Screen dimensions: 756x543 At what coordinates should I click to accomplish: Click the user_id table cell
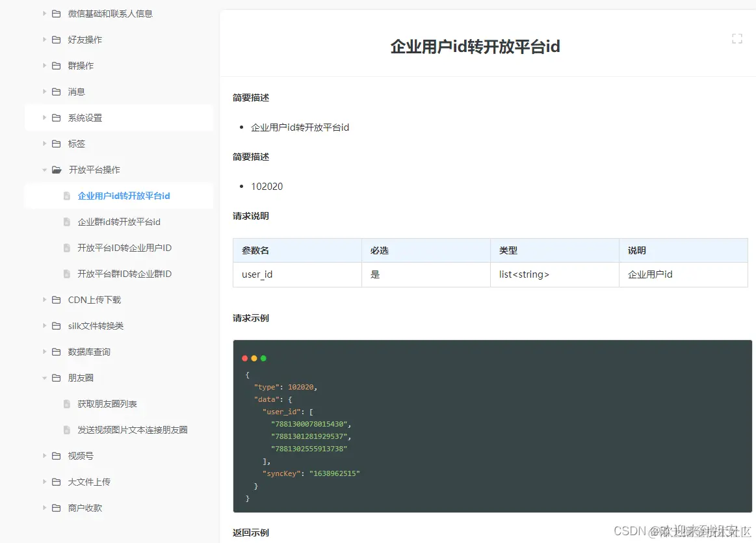[x=298, y=275]
